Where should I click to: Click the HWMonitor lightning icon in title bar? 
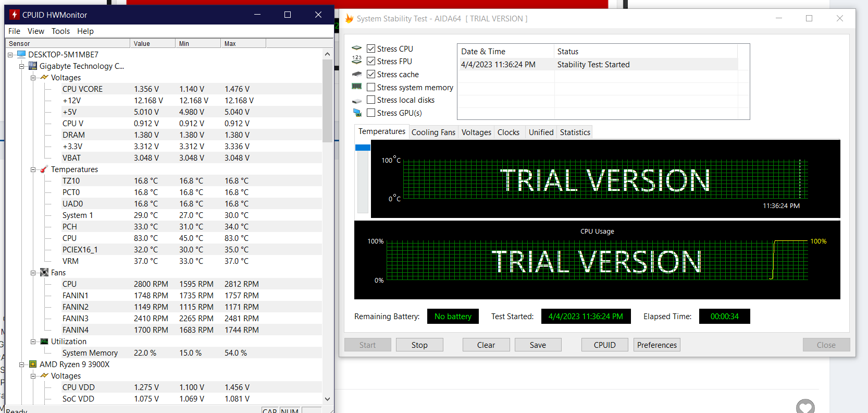tap(15, 15)
